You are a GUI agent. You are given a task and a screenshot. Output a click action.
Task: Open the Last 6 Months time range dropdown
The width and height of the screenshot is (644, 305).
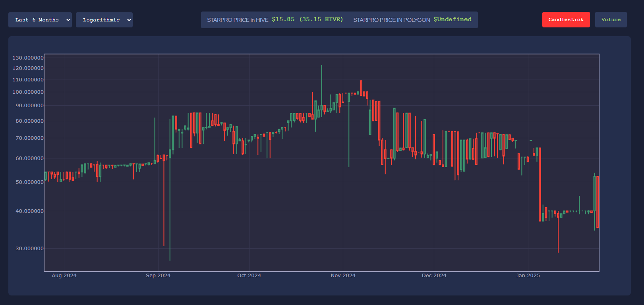pos(40,20)
